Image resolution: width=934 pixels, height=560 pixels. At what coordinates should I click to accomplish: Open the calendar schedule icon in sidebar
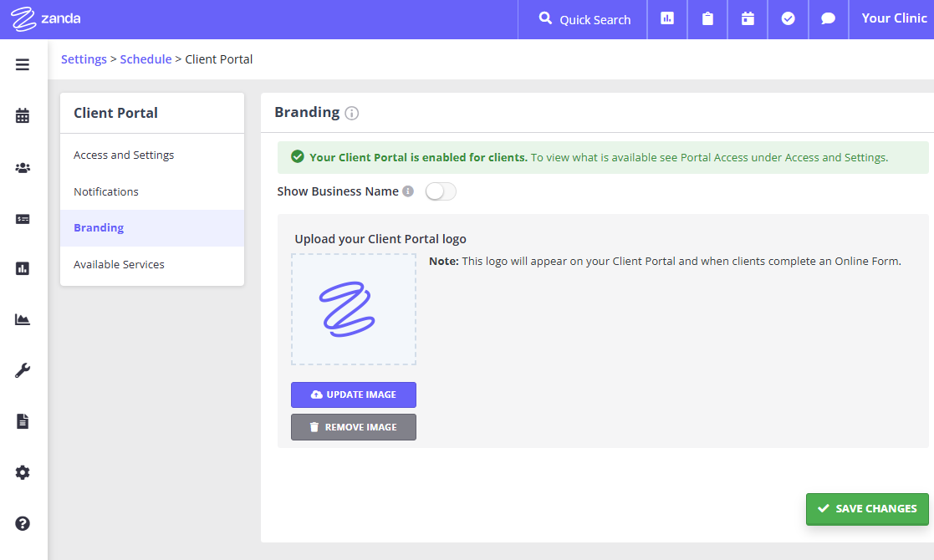pos(22,115)
